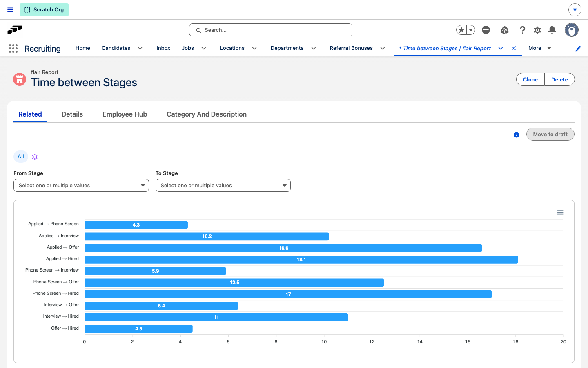Click the 'Recruiting' app name text
This screenshot has width=588, height=368.
42,49
